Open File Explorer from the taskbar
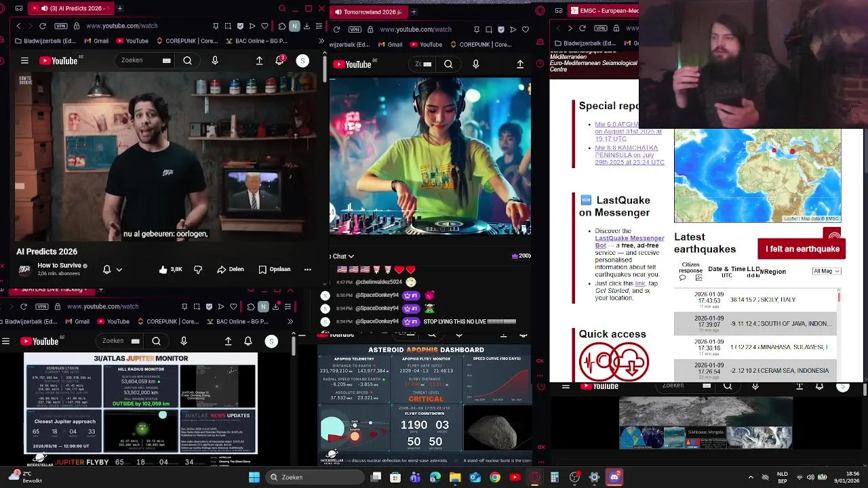This screenshot has width=868, height=488. coord(455,477)
